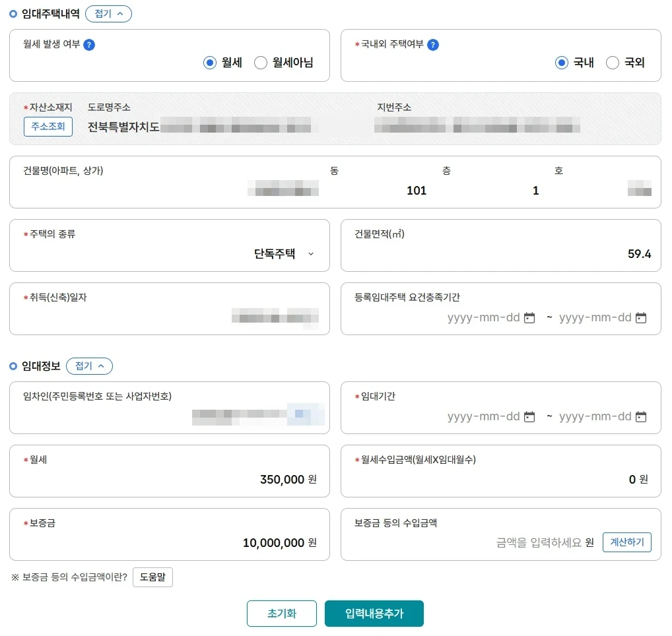Open calendar for 임대기간 end date

(640, 417)
